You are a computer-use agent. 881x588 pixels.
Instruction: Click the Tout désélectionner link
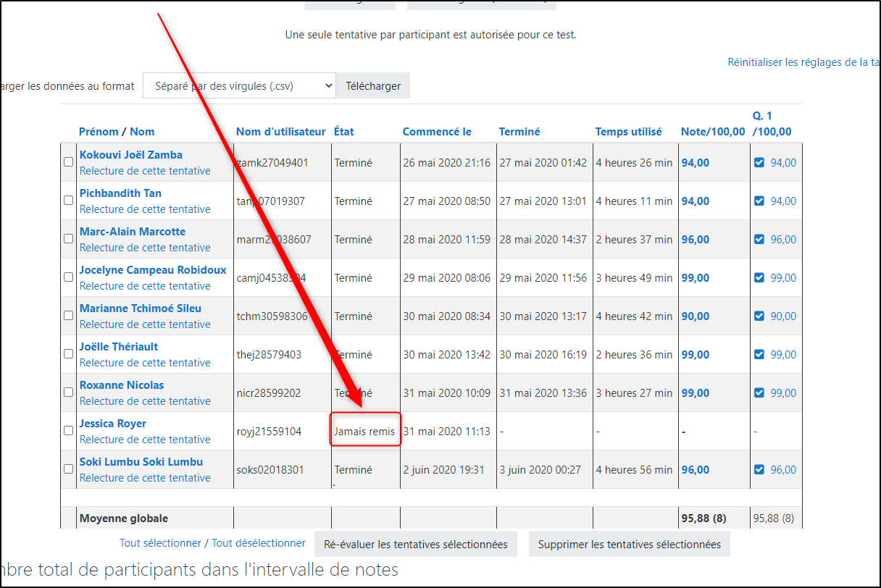click(x=259, y=543)
